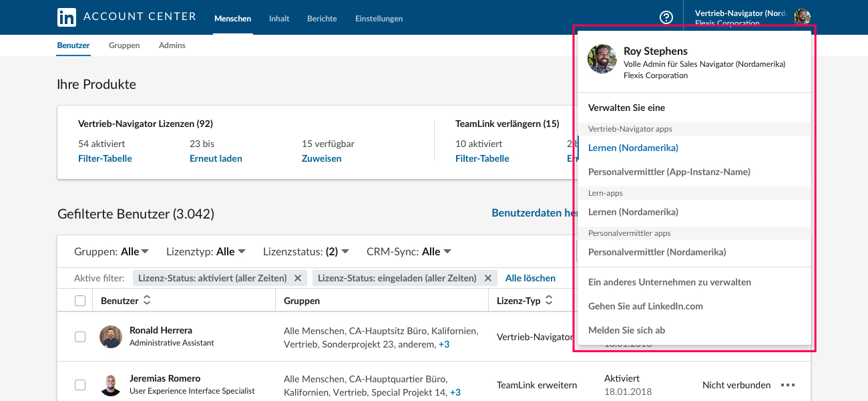Viewport: 868px width, 401px height.
Task: Click the 'Aktiviert' status for Jeremias Romero
Action: click(x=622, y=378)
